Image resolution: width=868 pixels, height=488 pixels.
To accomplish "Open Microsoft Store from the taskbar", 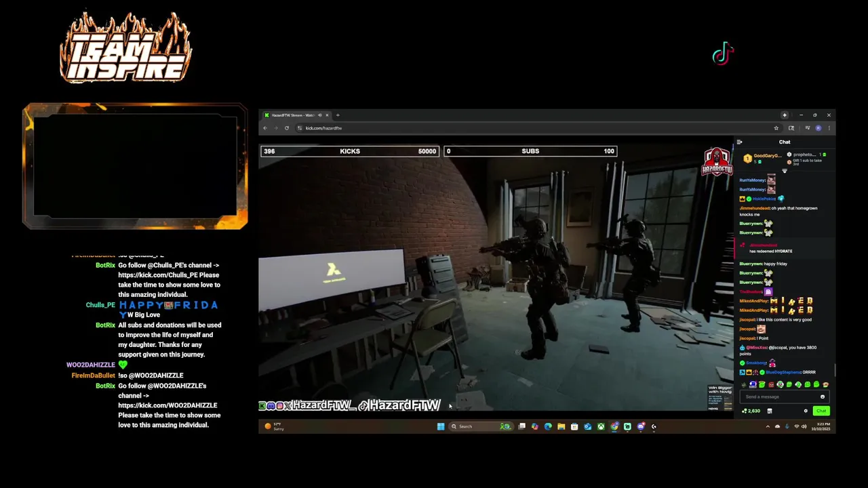I will click(574, 426).
